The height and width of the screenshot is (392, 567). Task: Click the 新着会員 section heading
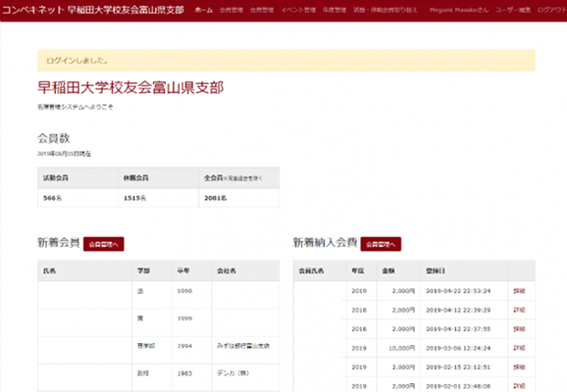(x=59, y=242)
